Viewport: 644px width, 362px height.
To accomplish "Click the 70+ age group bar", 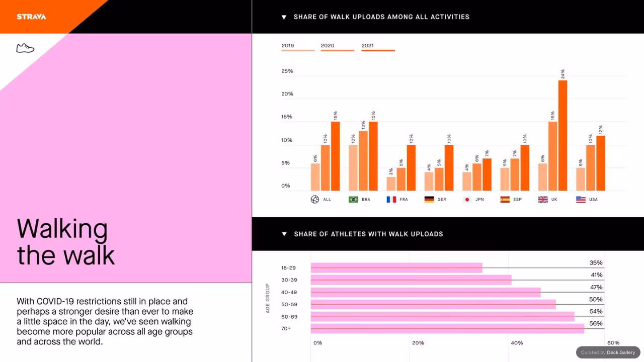I will (x=448, y=328).
